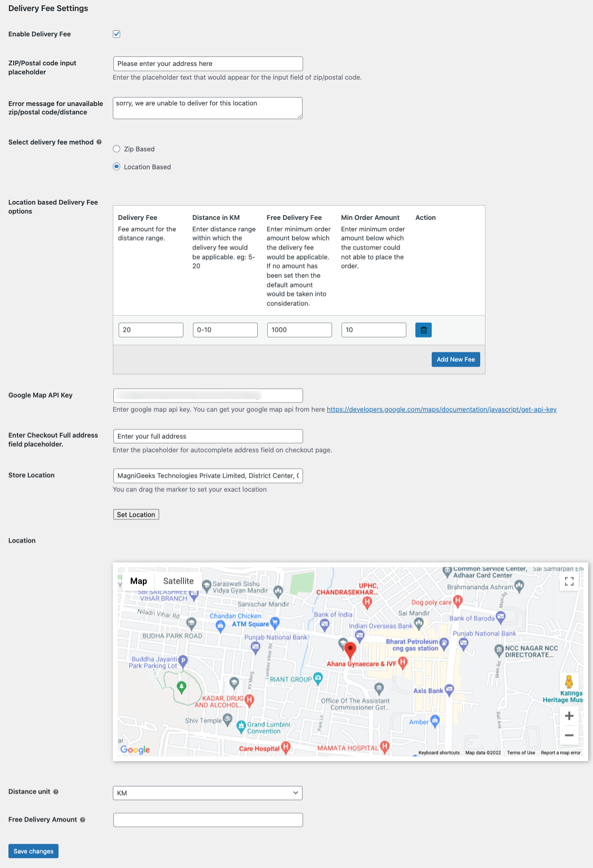Open the Distance unit KM dropdown
The image size is (593, 868).
click(x=208, y=793)
